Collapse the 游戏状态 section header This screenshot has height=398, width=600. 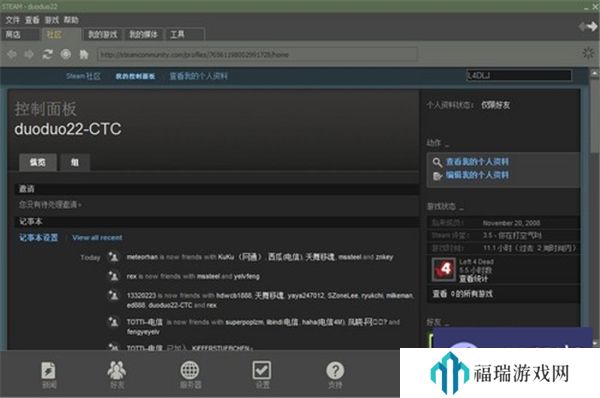point(445,207)
